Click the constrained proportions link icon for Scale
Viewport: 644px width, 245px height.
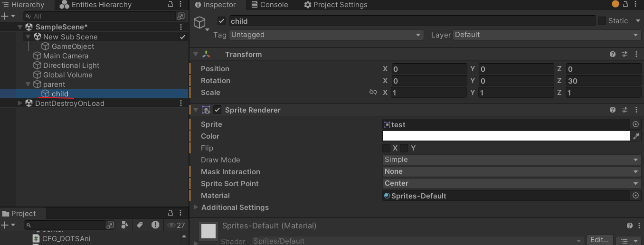point(373,93)
